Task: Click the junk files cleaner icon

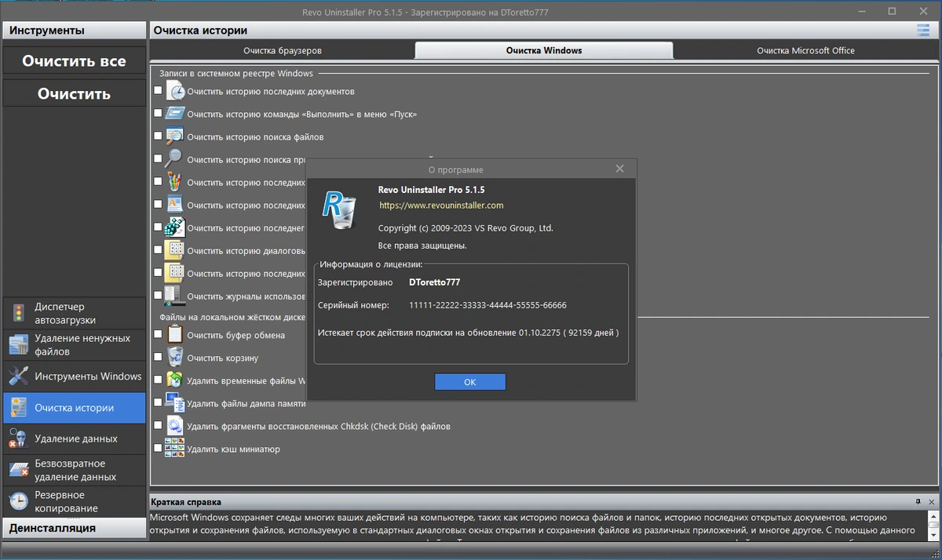Action: pos(18,344)
